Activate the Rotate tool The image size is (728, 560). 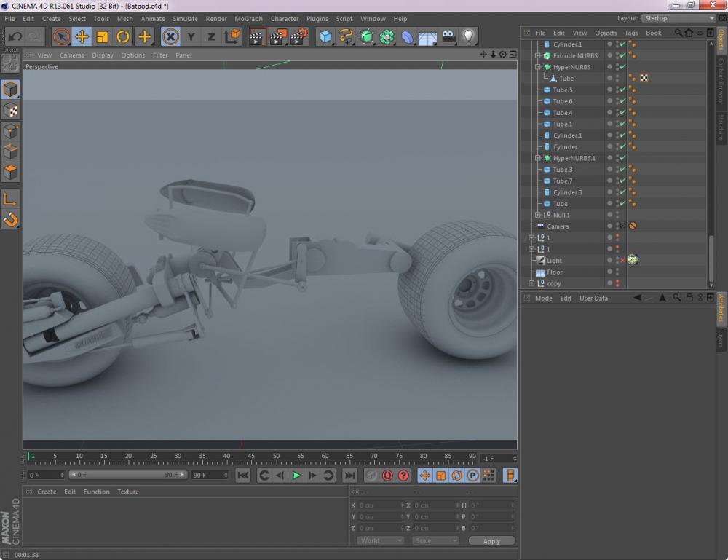[x=123, y=36]
